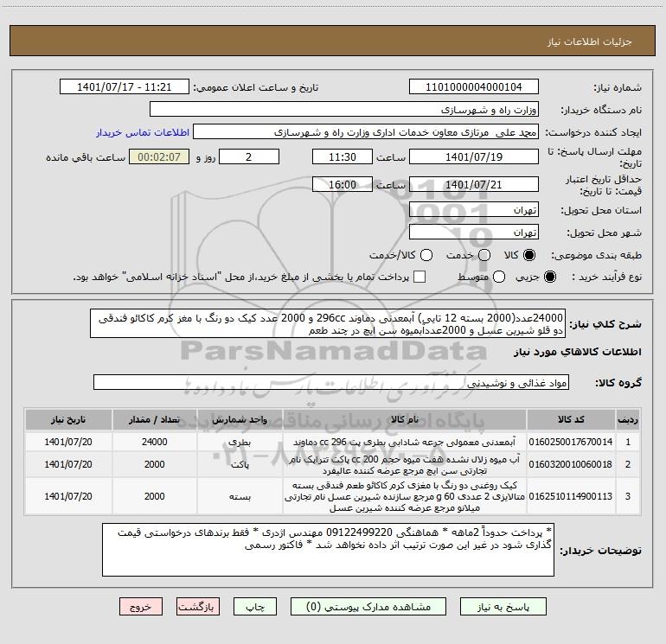This screenshot has width=666, height=644.
Task: Click the چاپ print button
Action: click(255, 607)
